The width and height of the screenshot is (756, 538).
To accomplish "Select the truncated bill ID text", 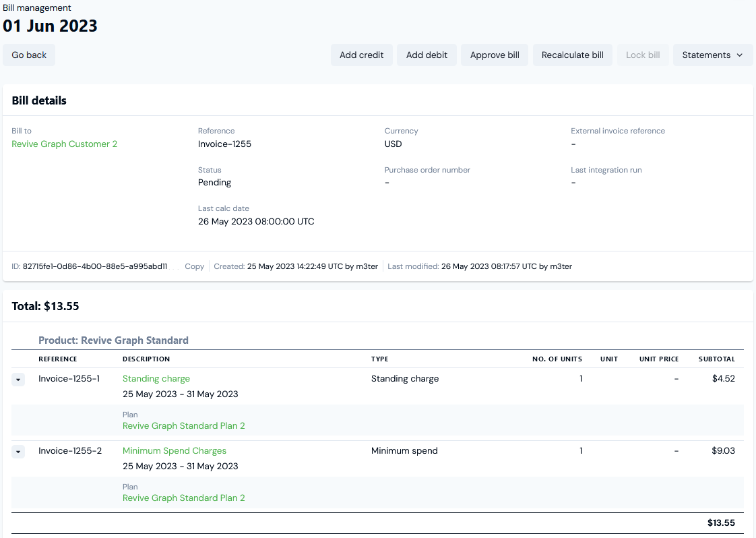I will [x=95, y=266].
